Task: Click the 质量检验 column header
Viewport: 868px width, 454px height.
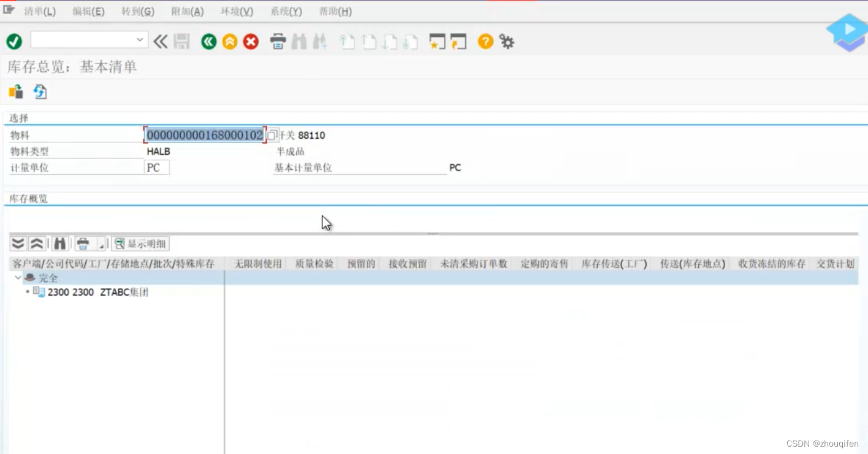Action: point(314,264)
